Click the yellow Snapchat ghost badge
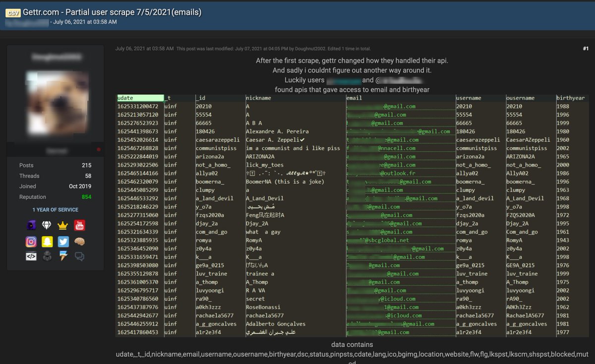 click(47, 242)
